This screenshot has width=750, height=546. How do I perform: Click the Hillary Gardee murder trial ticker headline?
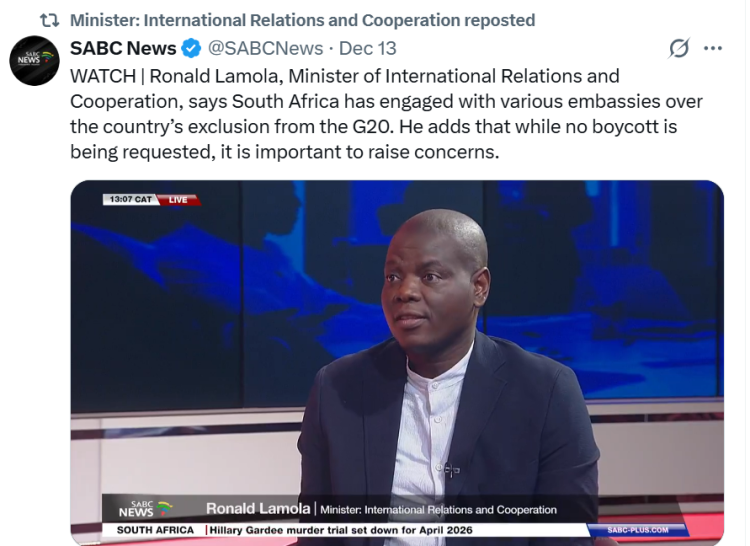(x=341, y=530)
